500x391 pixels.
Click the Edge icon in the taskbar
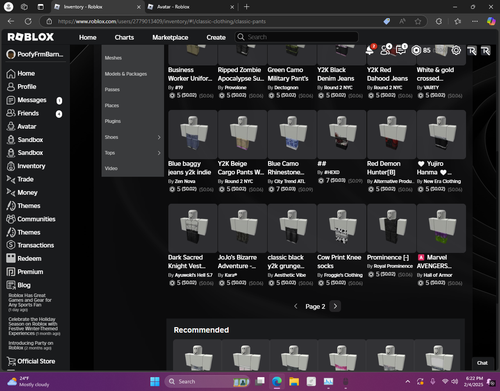coord(277,381)
